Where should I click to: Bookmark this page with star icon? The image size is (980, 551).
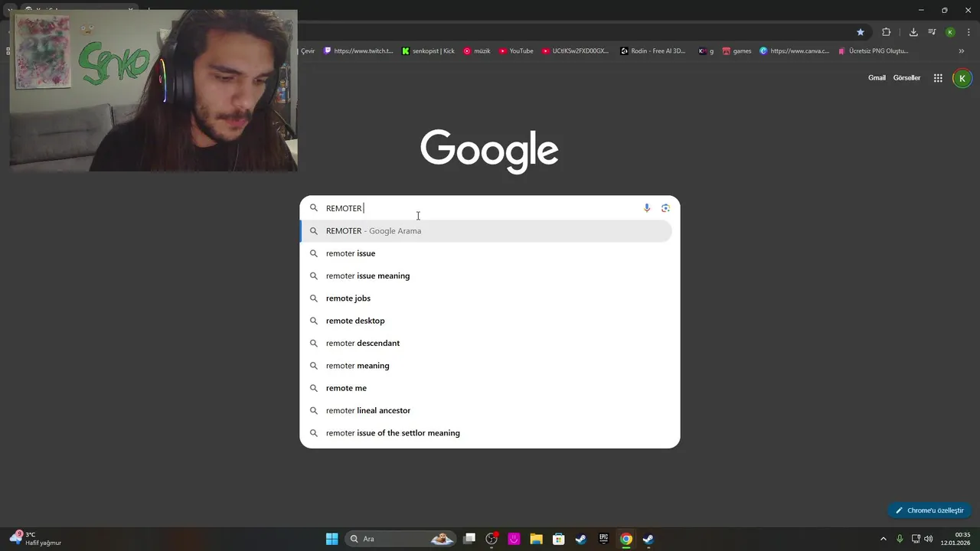861,32
